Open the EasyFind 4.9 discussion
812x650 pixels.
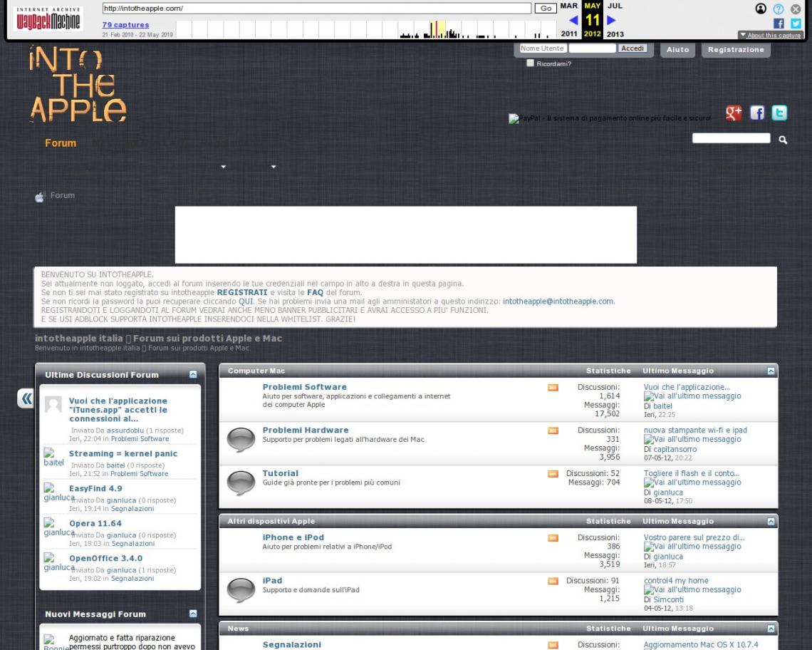click(x=95, y=488)
